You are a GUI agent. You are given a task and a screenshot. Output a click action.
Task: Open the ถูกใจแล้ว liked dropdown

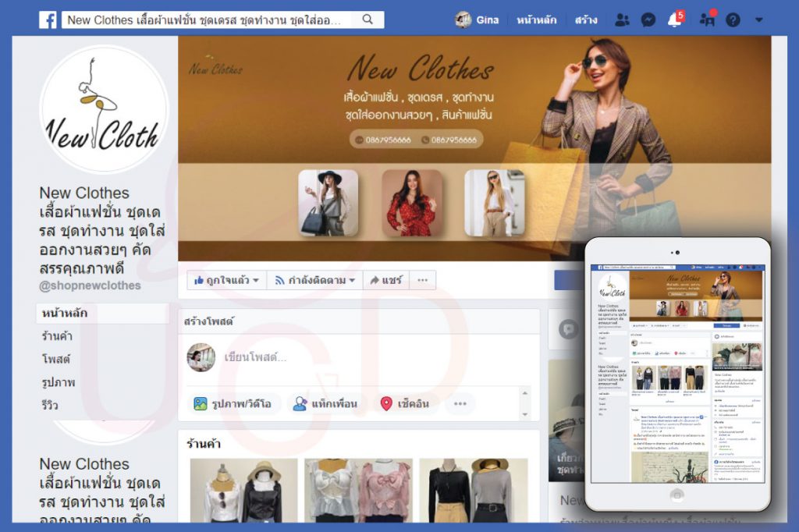click(x=226, y=280)
